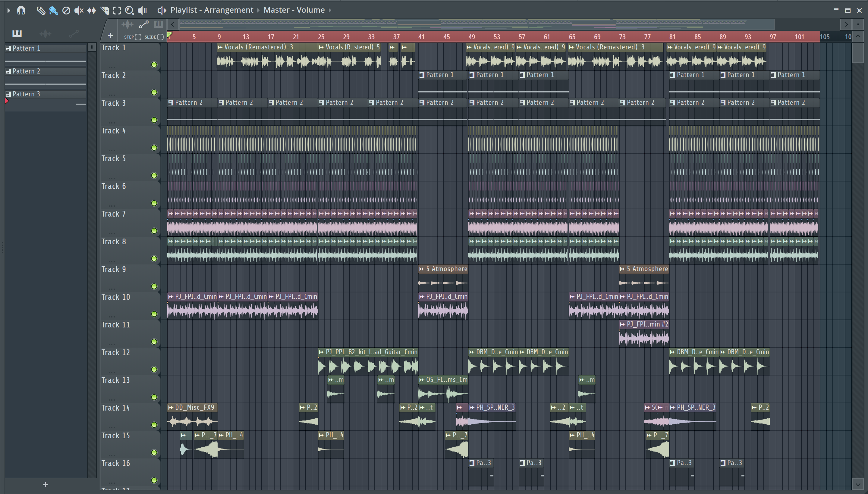
Task: Open the Master - Volume selector
Action: point(294,10)
